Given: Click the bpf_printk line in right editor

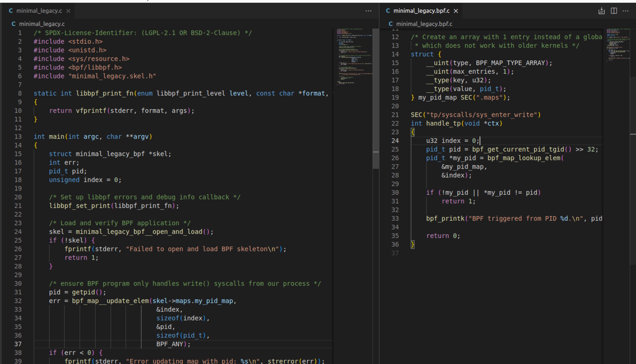Looking at the screenshot, I should [x=514, y=218].
